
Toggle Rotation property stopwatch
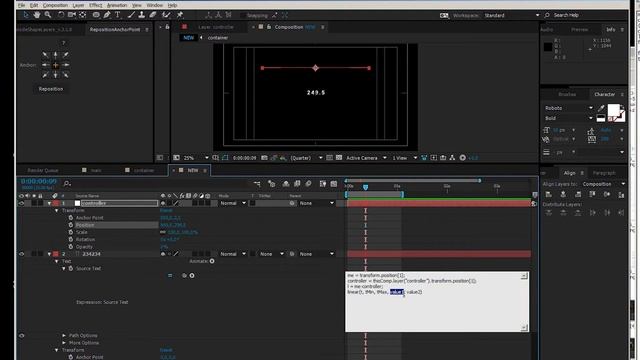coord(71,240)
